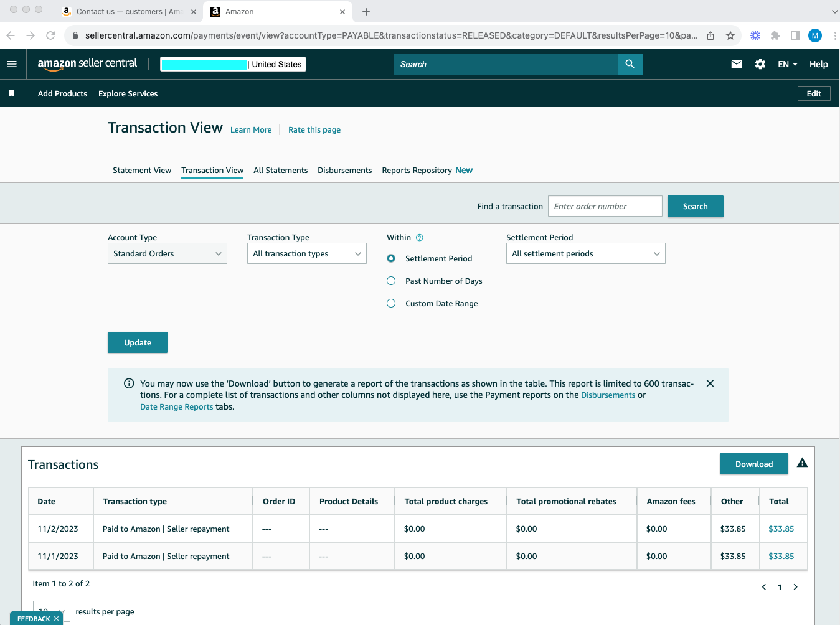Close the Amazon browser tab
Image resolution: width=840 pixels, height=625 pixels.
coord(342,12)
